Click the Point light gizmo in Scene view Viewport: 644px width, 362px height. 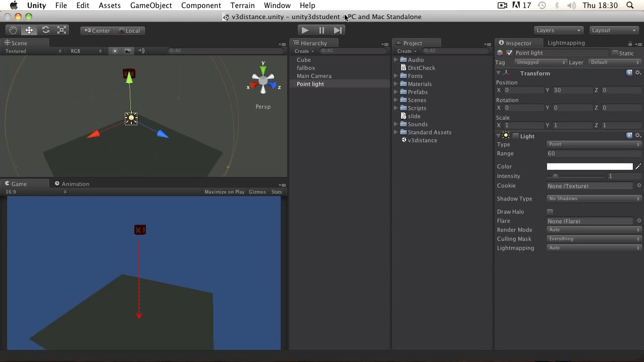pos(131,119)
